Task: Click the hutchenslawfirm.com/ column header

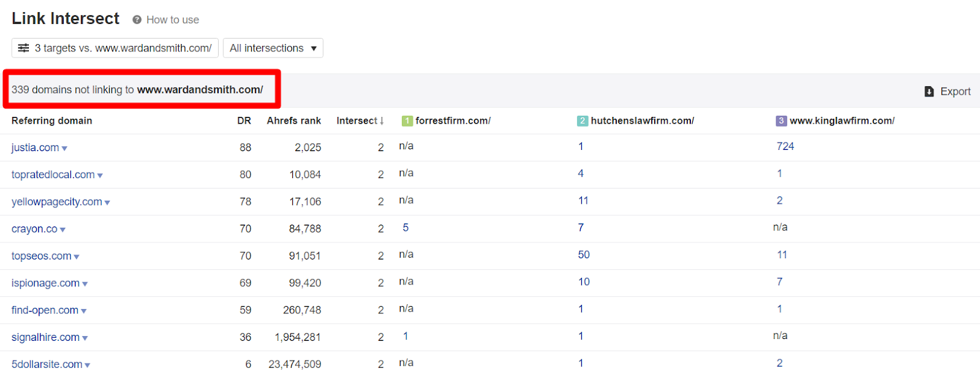Action: [643, 121]
